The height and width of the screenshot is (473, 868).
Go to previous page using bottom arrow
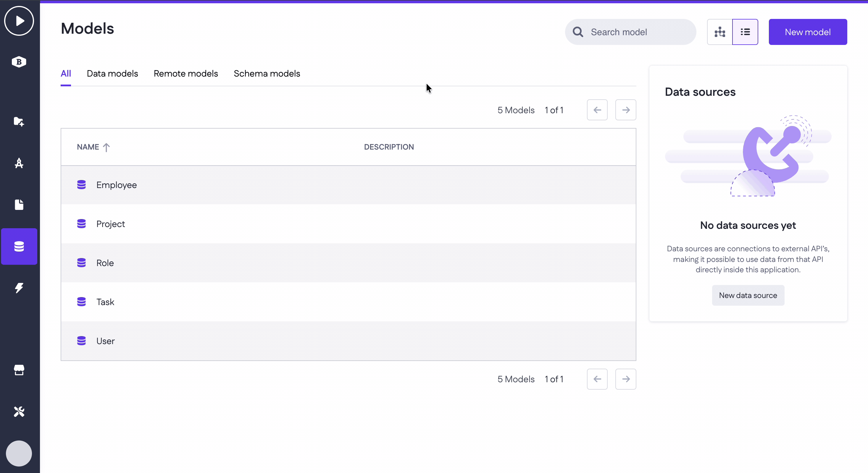point(597,379)
